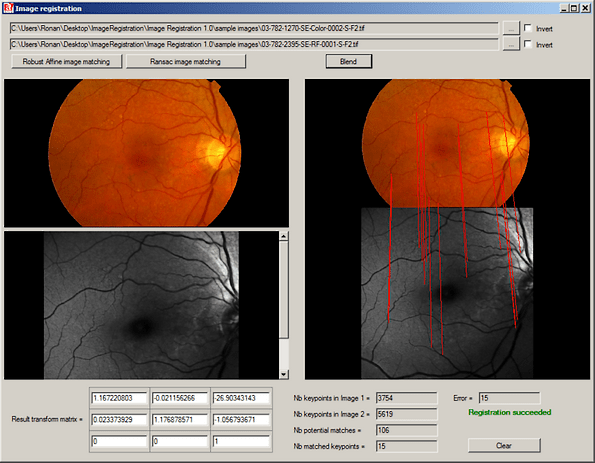
Task: Click matrix cell containing -26.90343143
Action: (241, 398)
